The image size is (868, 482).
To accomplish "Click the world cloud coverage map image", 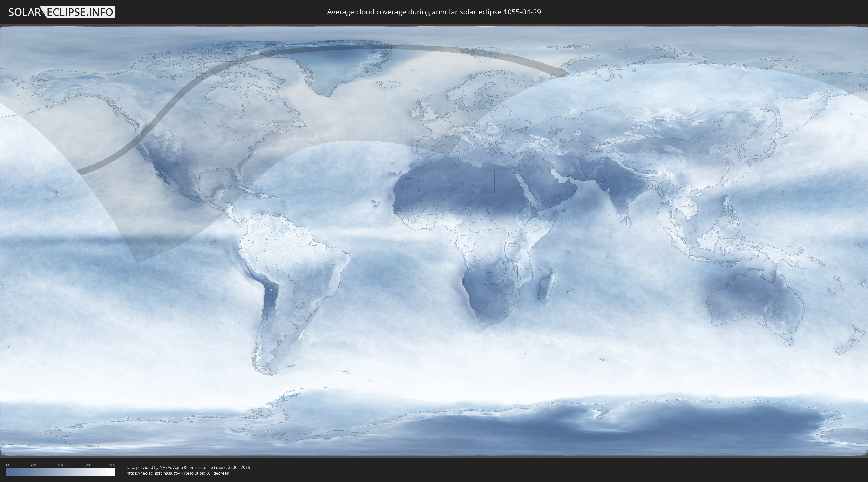I will [x=434, y=241].
